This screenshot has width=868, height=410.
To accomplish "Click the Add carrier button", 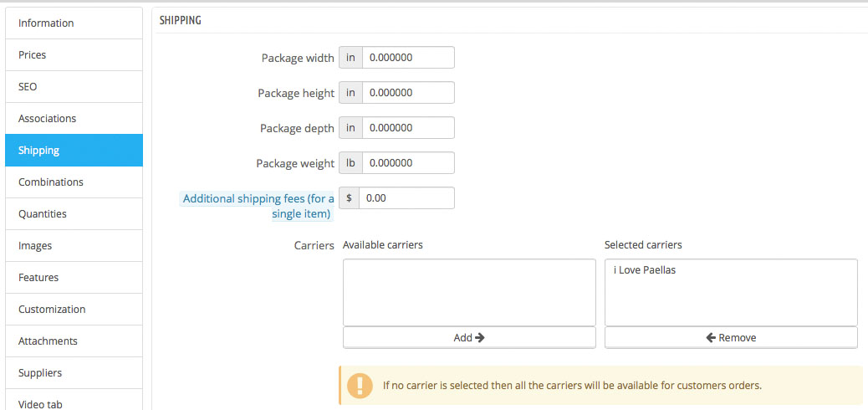I will 469,337.
